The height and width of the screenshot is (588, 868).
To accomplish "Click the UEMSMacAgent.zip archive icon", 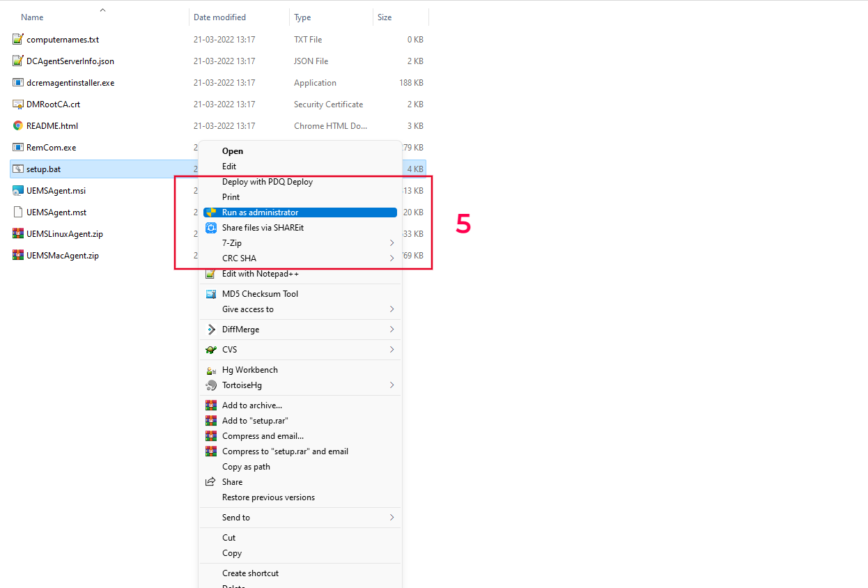I will 18,256.
